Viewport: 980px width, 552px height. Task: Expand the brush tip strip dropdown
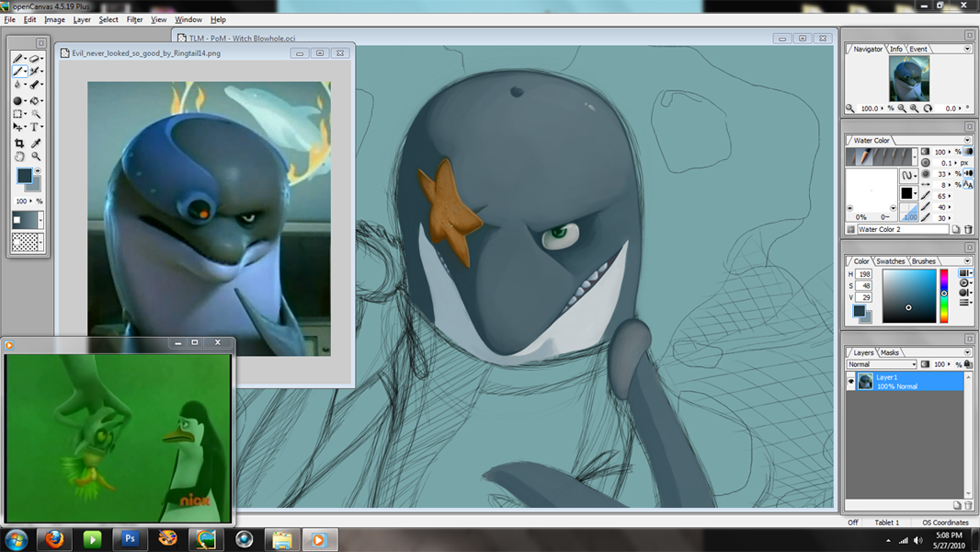pos(915,156)
